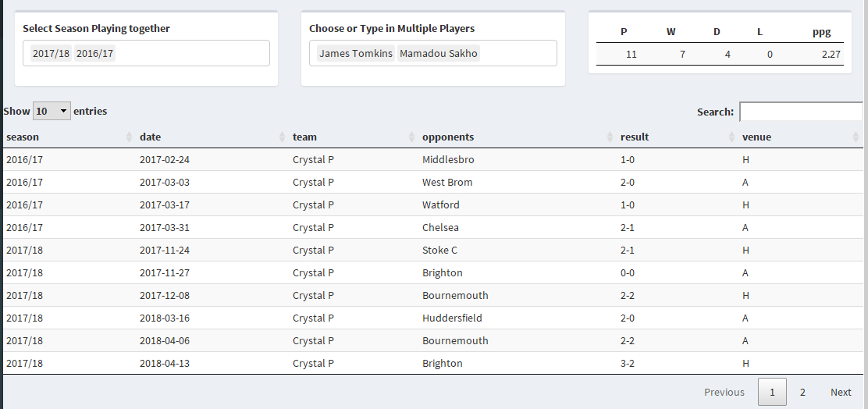This screenshot has width=868, height=409.
Task: Click the Next pagination button
Action: point(841,392)
